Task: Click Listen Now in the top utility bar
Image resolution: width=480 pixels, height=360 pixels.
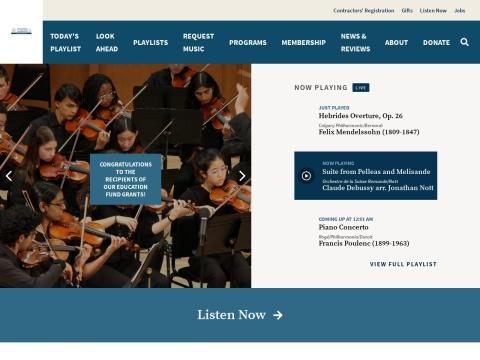Action: click(x=433, y=11)
